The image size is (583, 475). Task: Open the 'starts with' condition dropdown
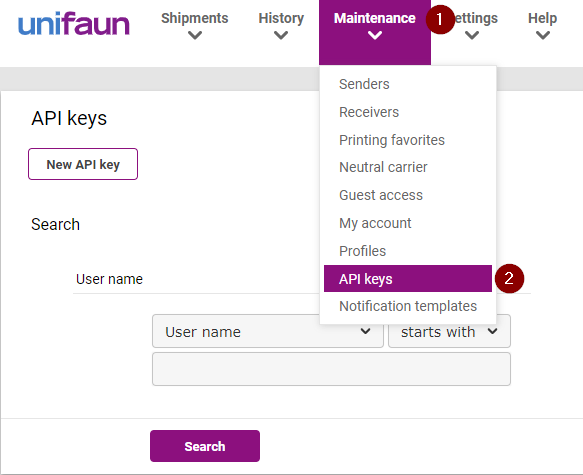tap(449, 331)
